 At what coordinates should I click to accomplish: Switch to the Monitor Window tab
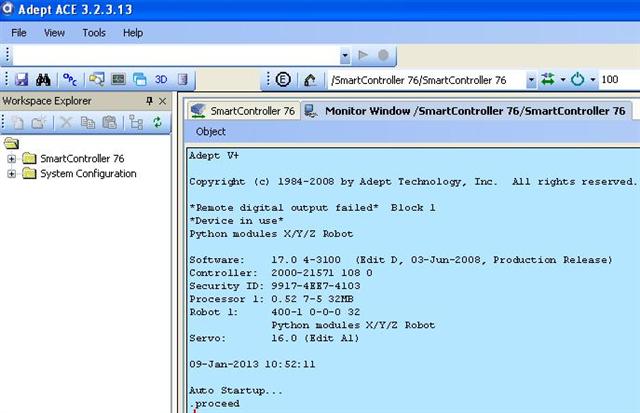click(467, 111)
